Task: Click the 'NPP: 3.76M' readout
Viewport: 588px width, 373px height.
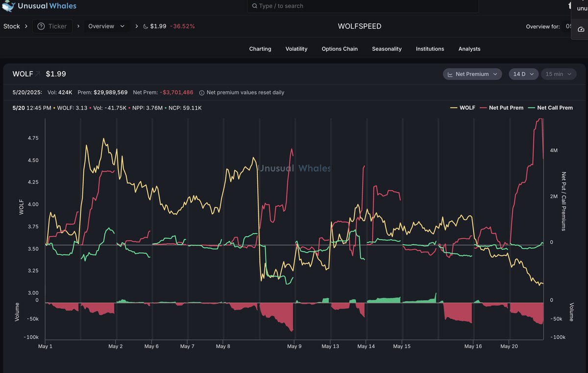Action: (x=147, y=108)
